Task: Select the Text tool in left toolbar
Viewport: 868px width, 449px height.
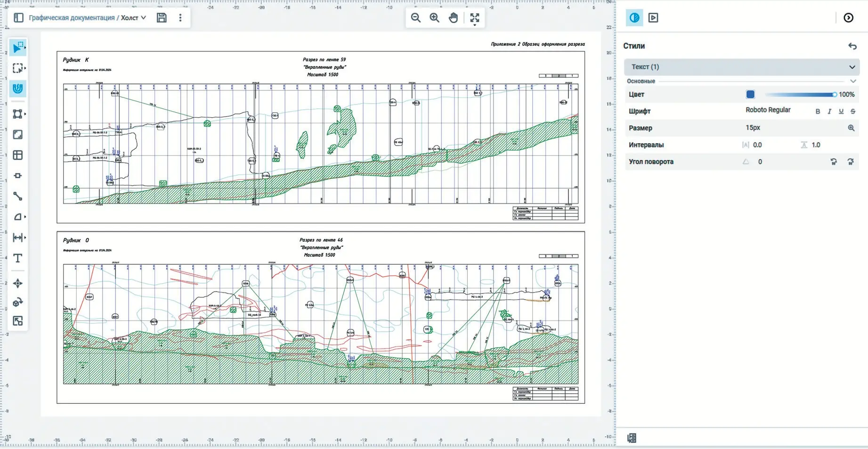Action: tap(17, 258)
